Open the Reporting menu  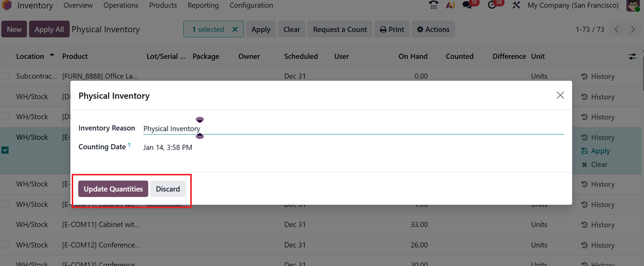tap(203, 5)
